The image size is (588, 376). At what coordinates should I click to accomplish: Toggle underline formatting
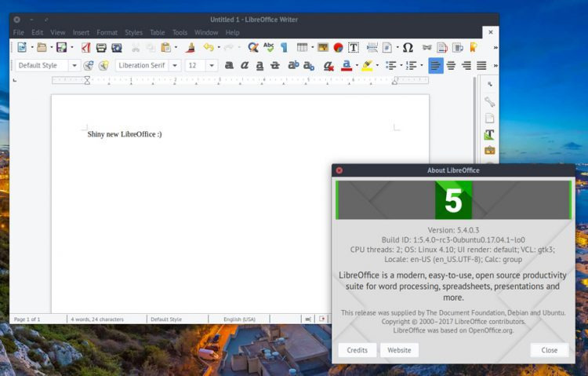260,66
